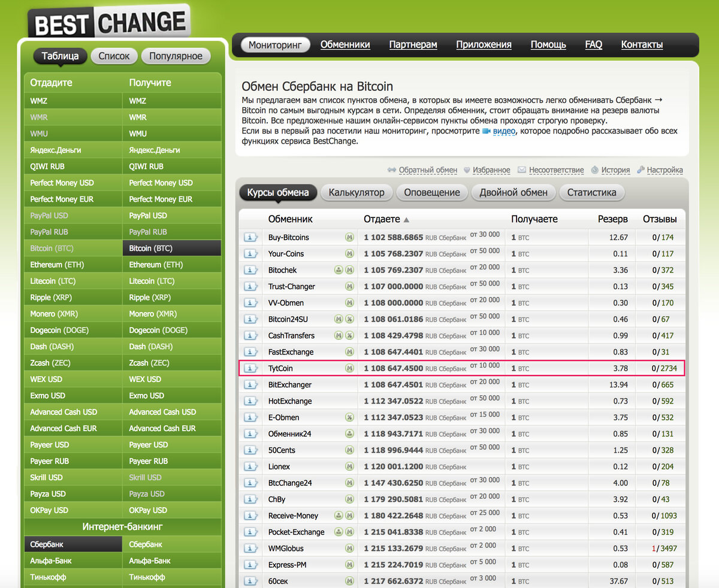Screen dimensions: 719x588
Task: Open the История link
Action: 615,170
